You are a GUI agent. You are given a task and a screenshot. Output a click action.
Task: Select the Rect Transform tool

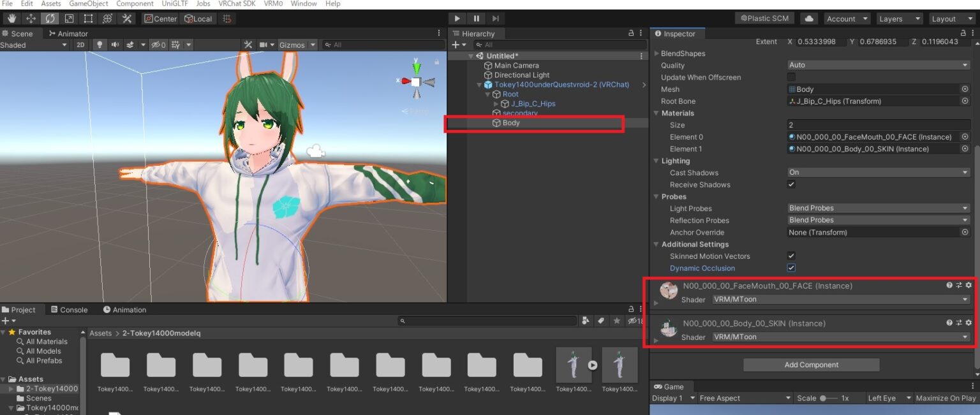click(87, 18)
